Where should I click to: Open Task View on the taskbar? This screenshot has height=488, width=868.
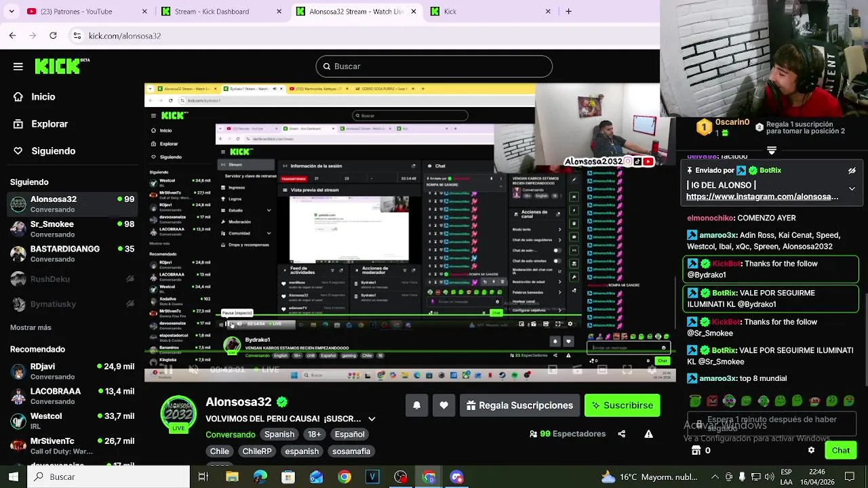pyautogui.click(x=203, y=476)
